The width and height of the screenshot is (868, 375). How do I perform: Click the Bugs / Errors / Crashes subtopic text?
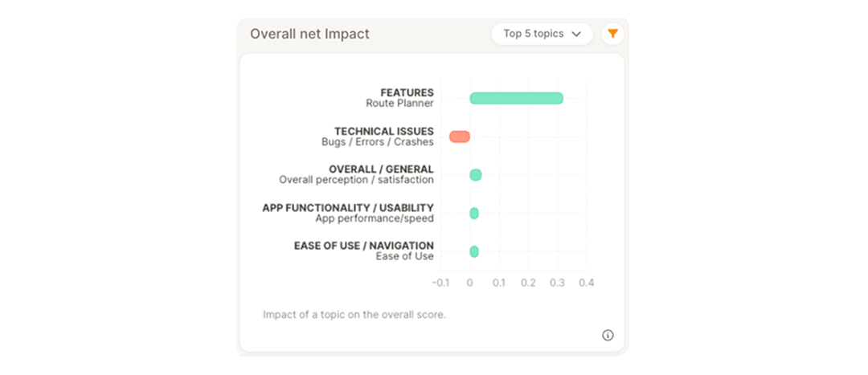378,141
